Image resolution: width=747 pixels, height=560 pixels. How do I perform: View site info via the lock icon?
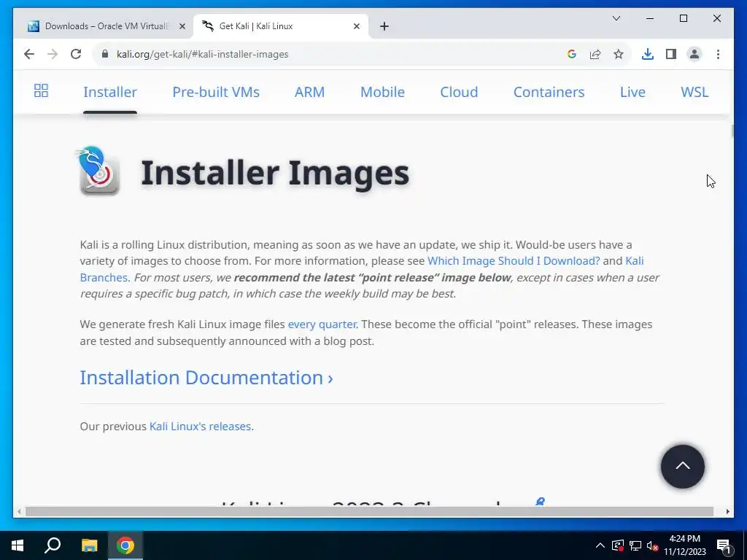[105, 54]
